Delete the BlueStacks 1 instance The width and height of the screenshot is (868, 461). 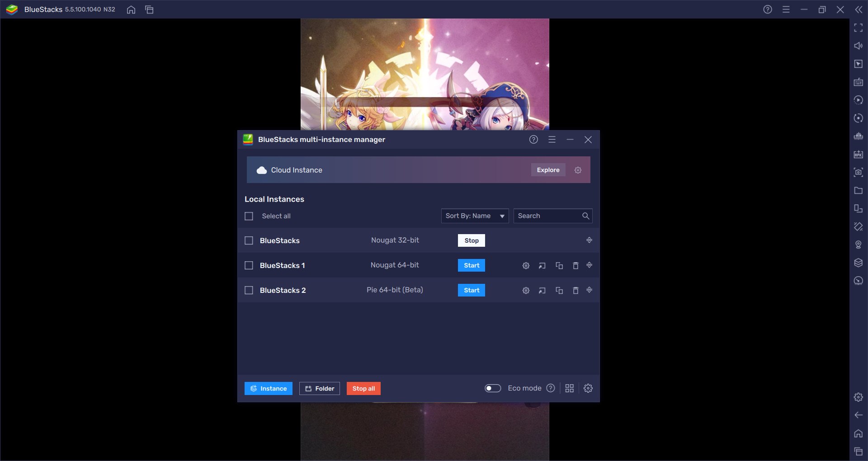[576, 266]
